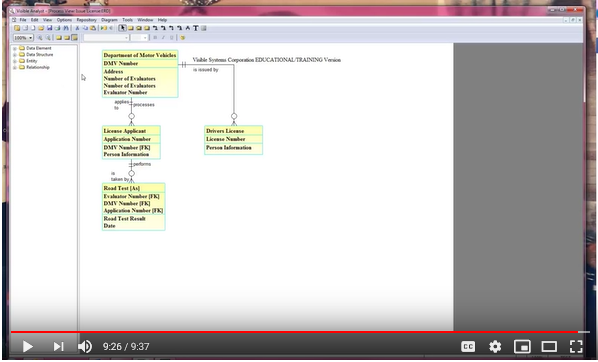Viewport: 598px width, 362px height.
Task: Select the Drivers License entity box
Action: click(233, 140)
